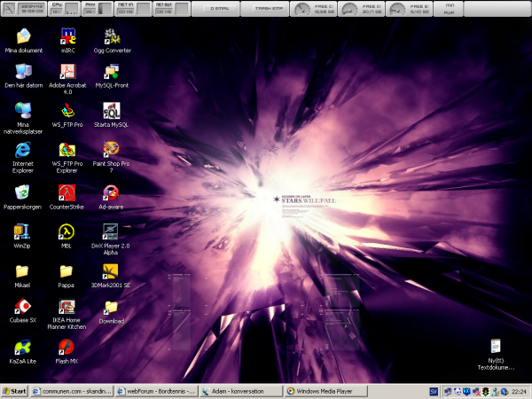The image size is (532, 399).
Task: Click the clock widget in top bar
Action: [x=24, y=9]
